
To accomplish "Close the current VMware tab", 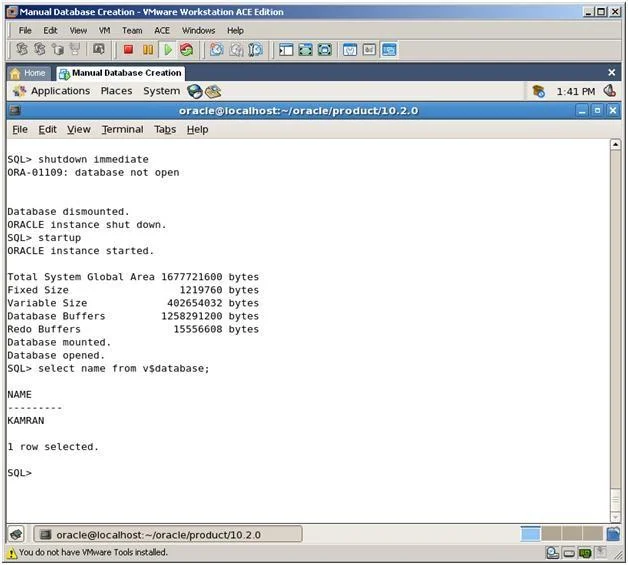I will 611,72.
